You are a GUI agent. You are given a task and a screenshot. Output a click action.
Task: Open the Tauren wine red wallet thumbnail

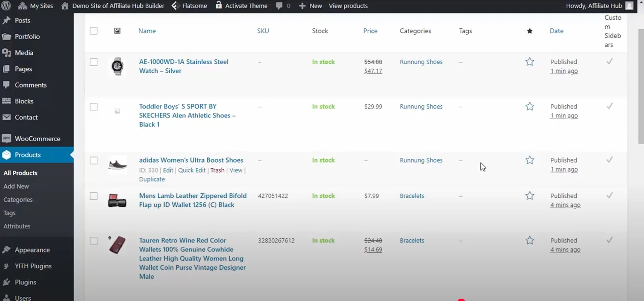(116, 245)
